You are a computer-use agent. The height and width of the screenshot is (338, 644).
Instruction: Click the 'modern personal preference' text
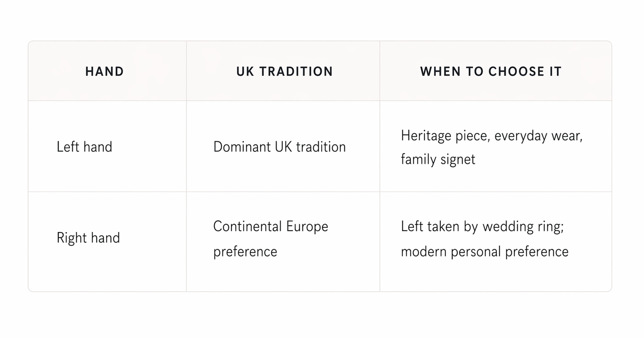[x=484, y=251]
